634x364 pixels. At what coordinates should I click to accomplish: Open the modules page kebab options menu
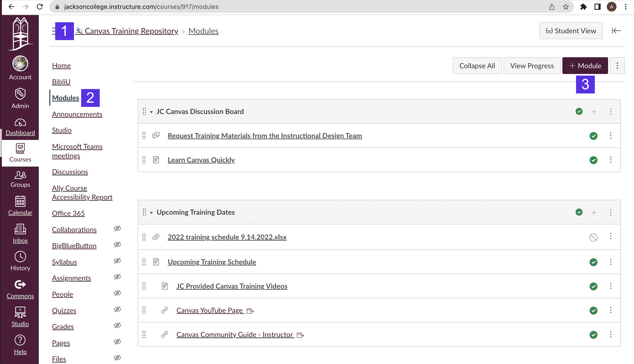click(617, 66)
